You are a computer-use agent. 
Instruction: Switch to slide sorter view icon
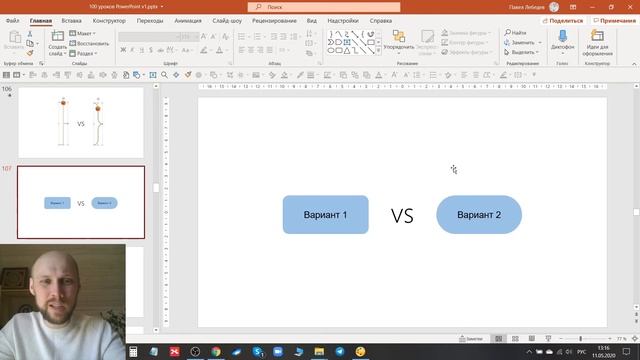pos(515,339)
